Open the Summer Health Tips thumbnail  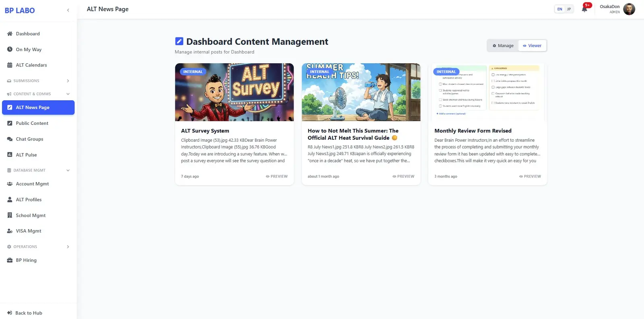coord(361,92)
